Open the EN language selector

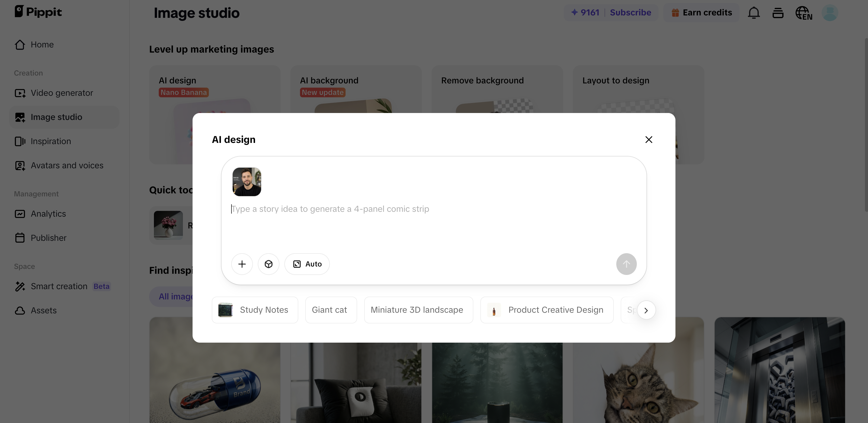(x=804, y=13)
